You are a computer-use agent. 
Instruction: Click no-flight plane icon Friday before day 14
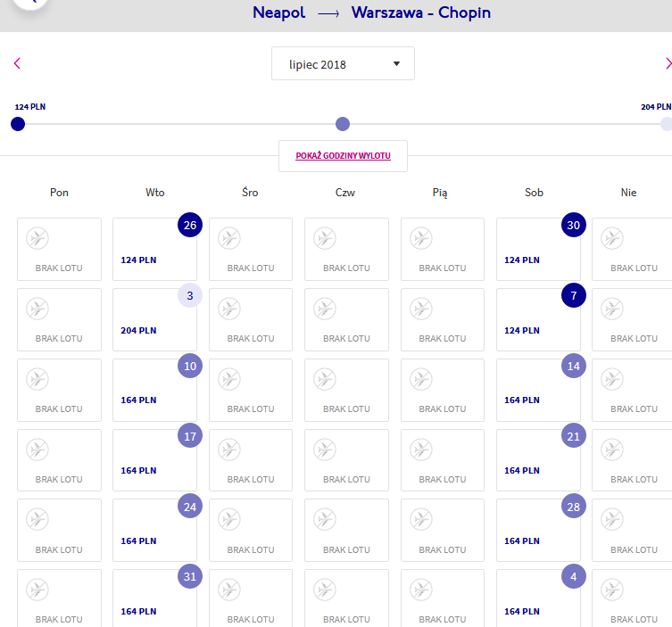[421, 379]
